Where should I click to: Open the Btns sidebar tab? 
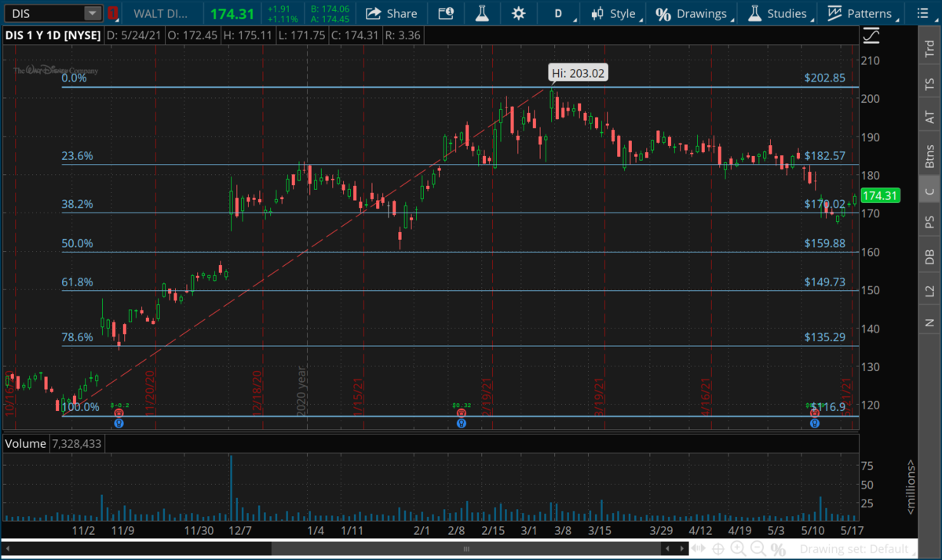click(929, 156)
